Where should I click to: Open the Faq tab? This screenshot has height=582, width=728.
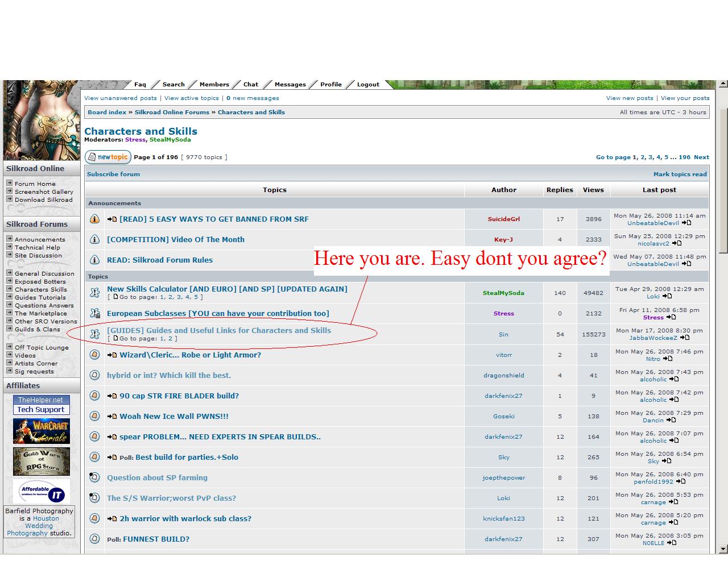[140, 85]
